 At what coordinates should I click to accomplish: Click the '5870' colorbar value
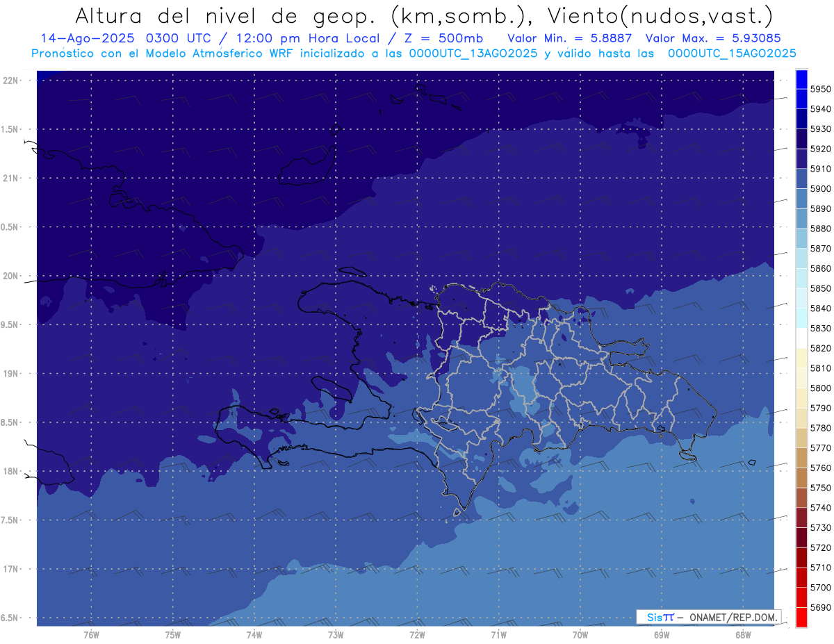click(821, 249)
